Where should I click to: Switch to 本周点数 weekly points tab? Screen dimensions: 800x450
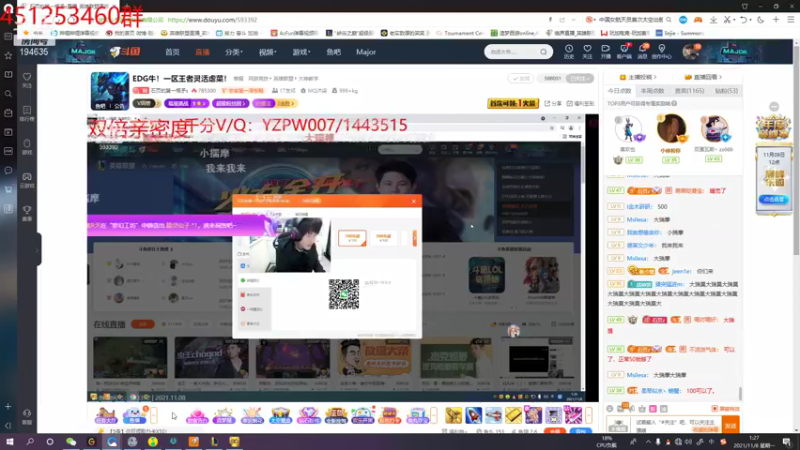point(653,91)
